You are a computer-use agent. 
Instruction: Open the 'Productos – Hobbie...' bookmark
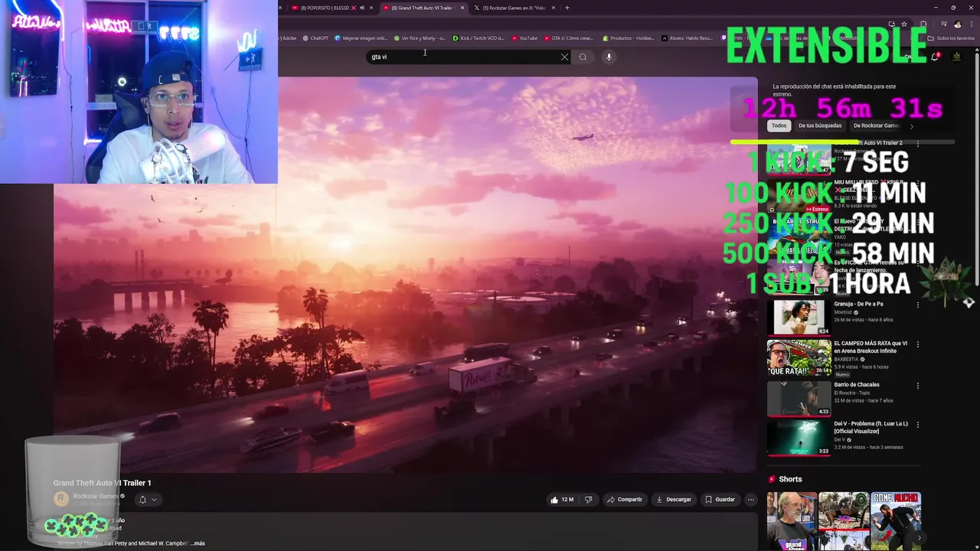pyautogui.click(x=628, y=38)
